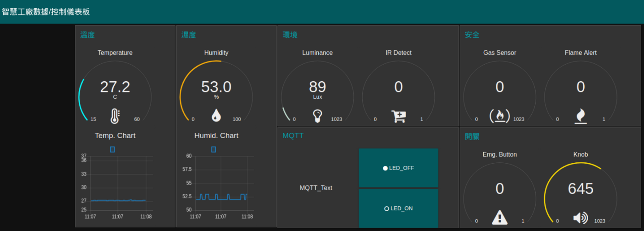Click the 開關 group heading
The image size is (644, 231).
pos(472,137)
